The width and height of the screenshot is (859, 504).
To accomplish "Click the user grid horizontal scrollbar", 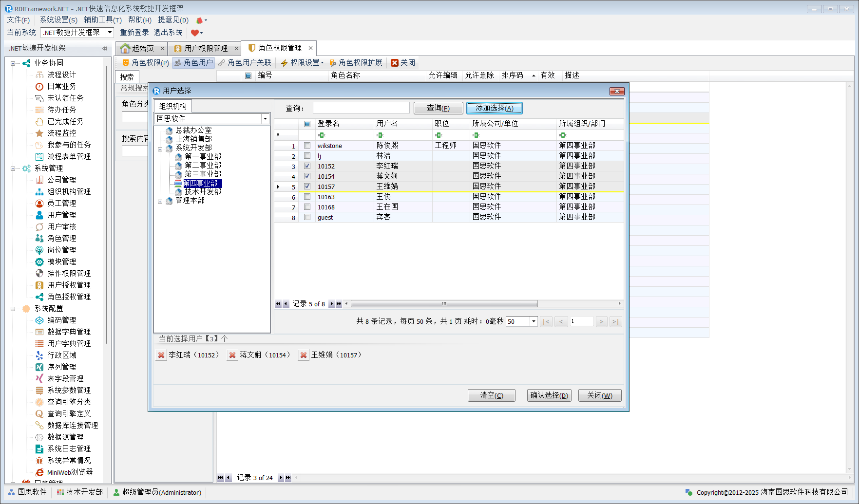I will [444, 304].
